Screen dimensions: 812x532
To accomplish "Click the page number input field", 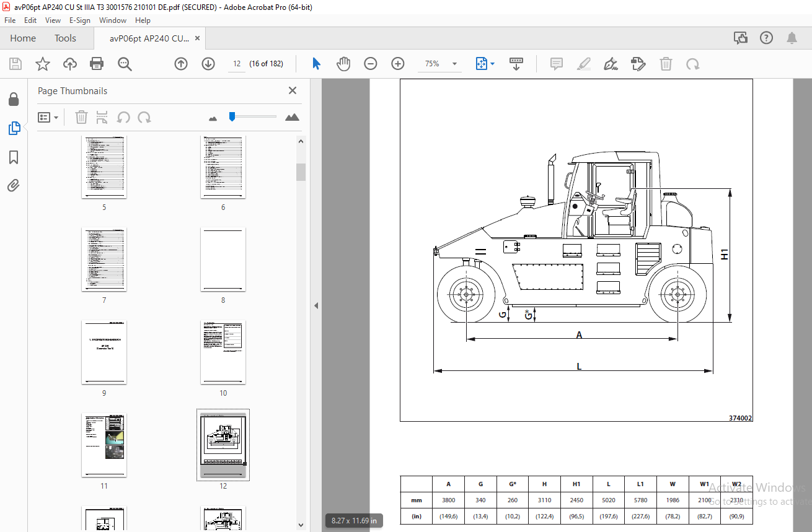I will [237, 64].
